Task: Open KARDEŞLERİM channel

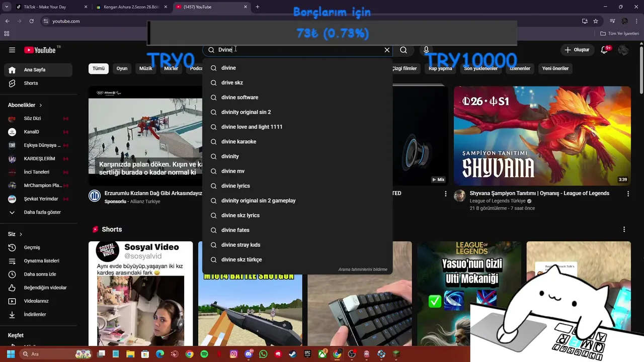Action: [38, 158]
